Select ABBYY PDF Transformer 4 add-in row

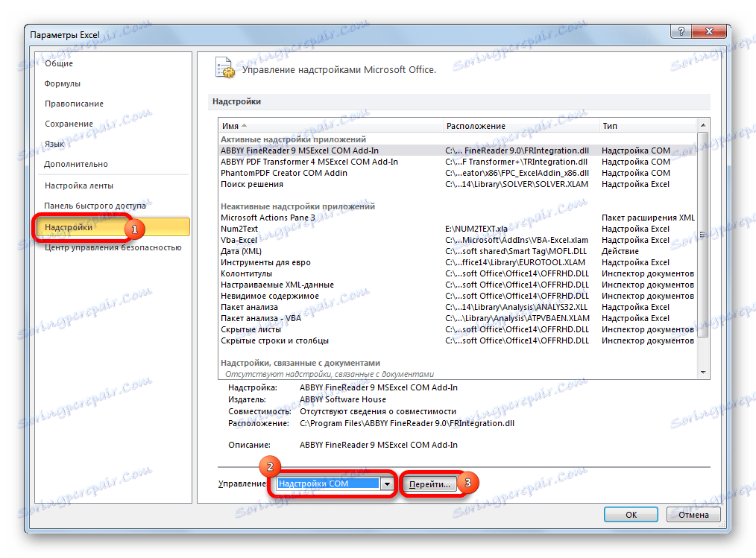coord(458,162)
